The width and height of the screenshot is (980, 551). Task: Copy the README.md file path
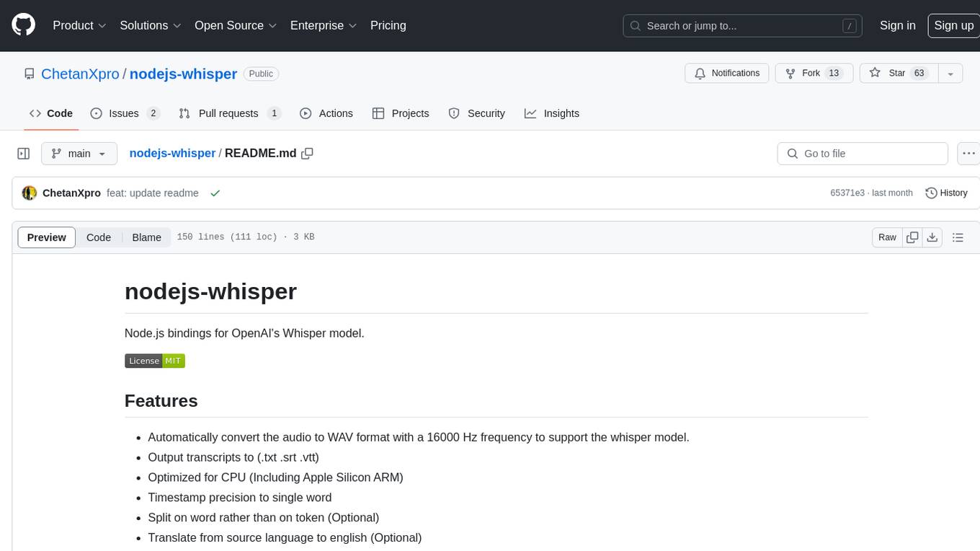pyautogui.click(x=308, y=154)
